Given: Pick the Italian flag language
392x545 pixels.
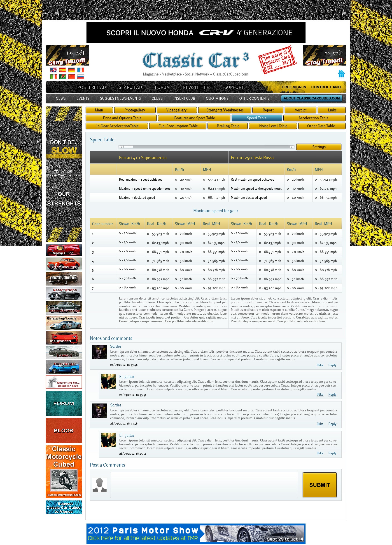Looking at the screenshot, I should [54, 77].
